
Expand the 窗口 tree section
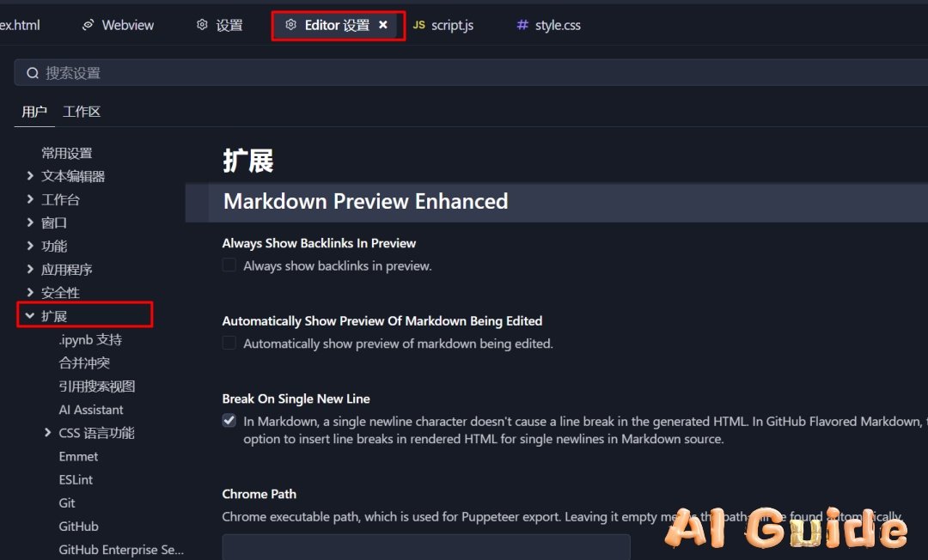click(x=30, y=222)
